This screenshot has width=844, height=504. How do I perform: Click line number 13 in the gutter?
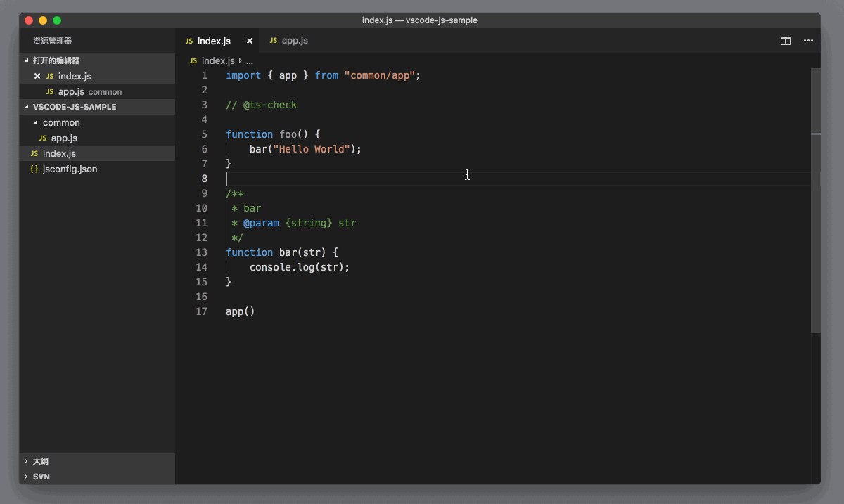pyautogui.click(x=201, y=252)
